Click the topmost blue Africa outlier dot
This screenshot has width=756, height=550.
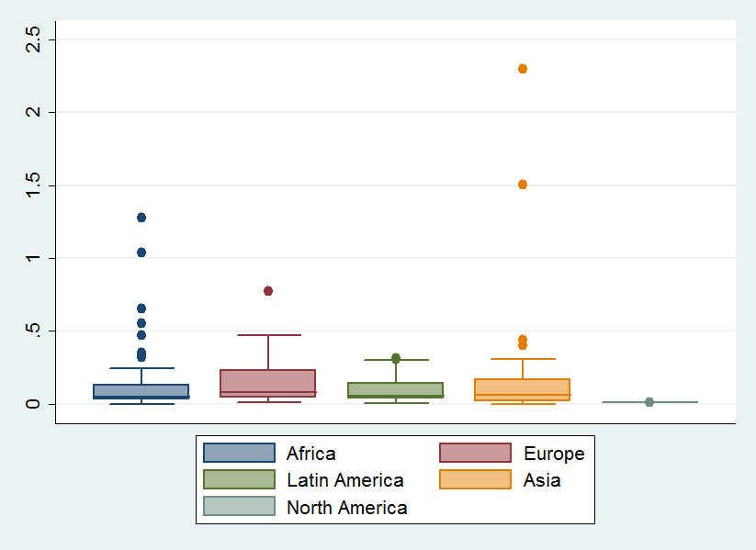point(141,218)
